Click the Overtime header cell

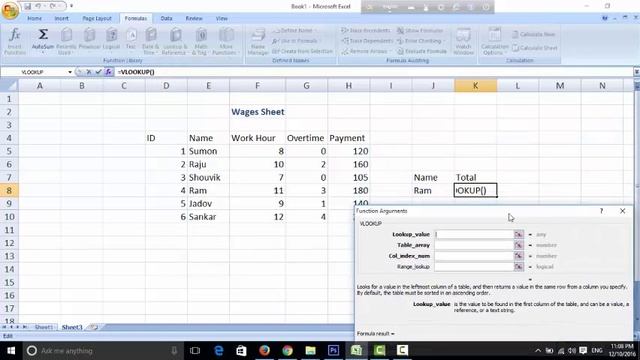[x=306, y=138]
